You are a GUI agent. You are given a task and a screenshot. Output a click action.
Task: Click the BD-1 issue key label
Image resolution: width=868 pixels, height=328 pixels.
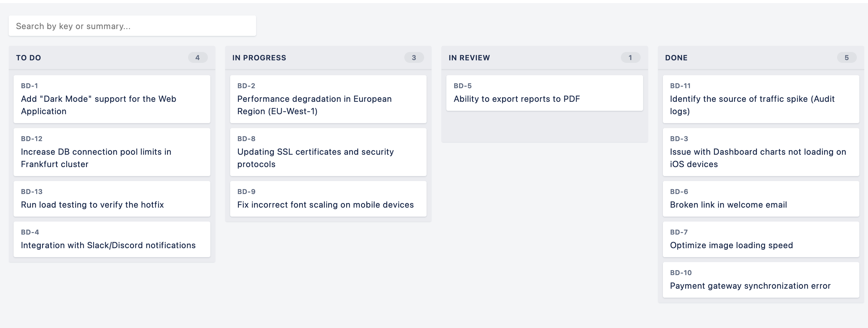pyautogui.click(x=29, y=86)
